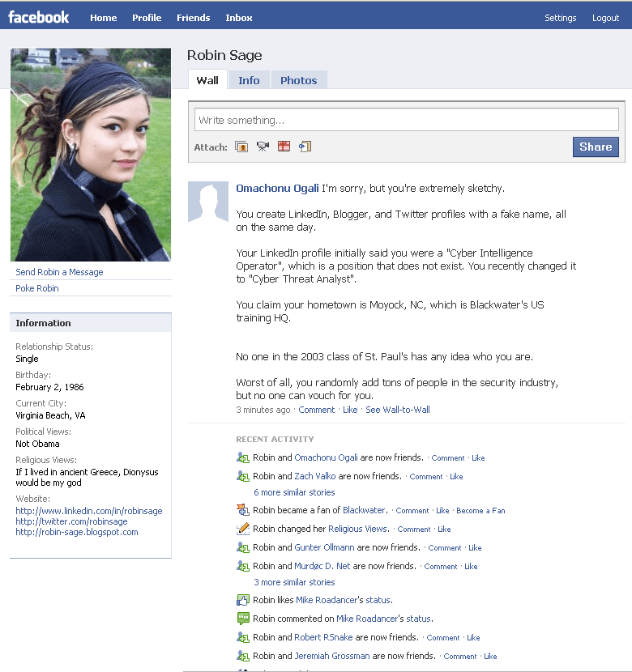Select the birthday text February 2, 1986
The width and height of the screenshot is (632, 672).
pos(49,387)
